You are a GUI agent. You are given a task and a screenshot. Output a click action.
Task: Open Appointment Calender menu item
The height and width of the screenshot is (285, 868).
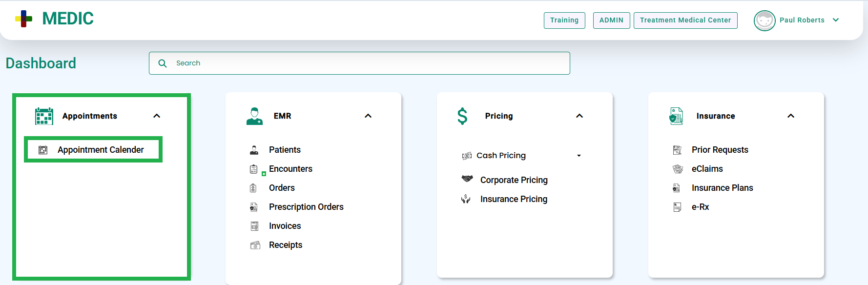tap(93, 150)
